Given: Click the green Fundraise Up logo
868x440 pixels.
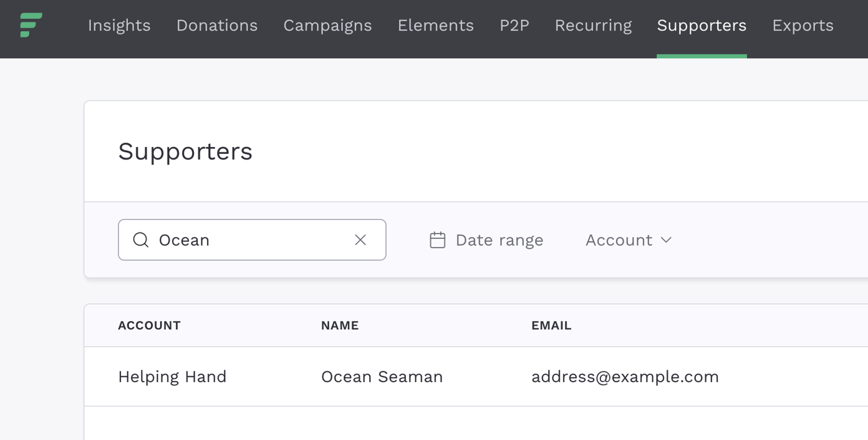Looking at the screenshot, I should click(x=31, y=25).
